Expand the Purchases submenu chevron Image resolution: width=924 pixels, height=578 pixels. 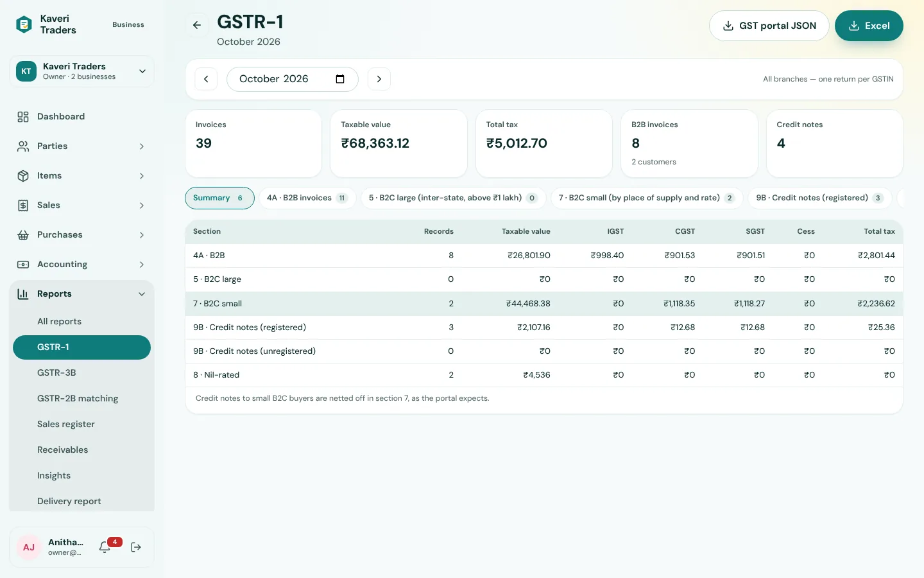point(142,235)
